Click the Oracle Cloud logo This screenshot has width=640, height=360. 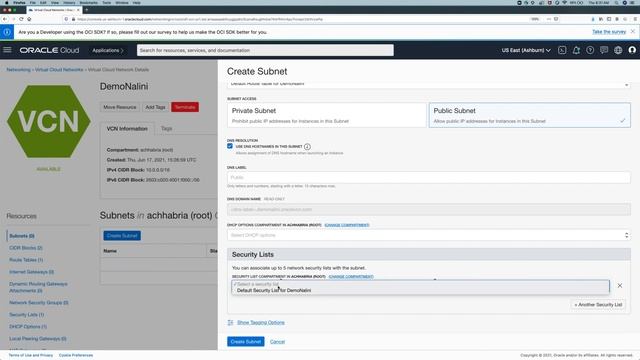(x=49, y=50)
